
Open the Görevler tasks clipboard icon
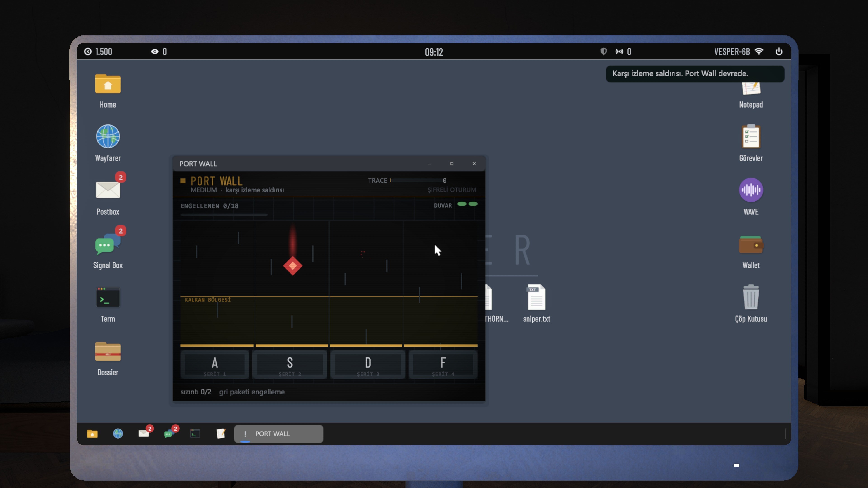[751, 136]
